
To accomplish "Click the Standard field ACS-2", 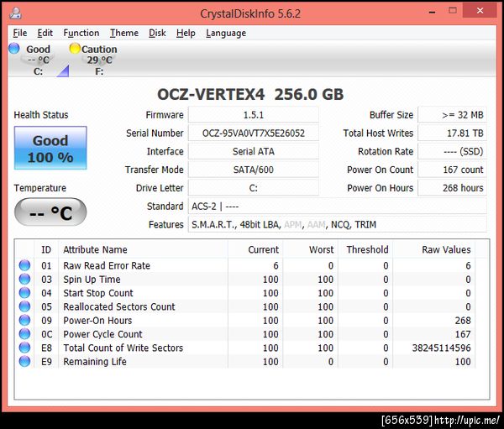I will (x=338, y=207).
